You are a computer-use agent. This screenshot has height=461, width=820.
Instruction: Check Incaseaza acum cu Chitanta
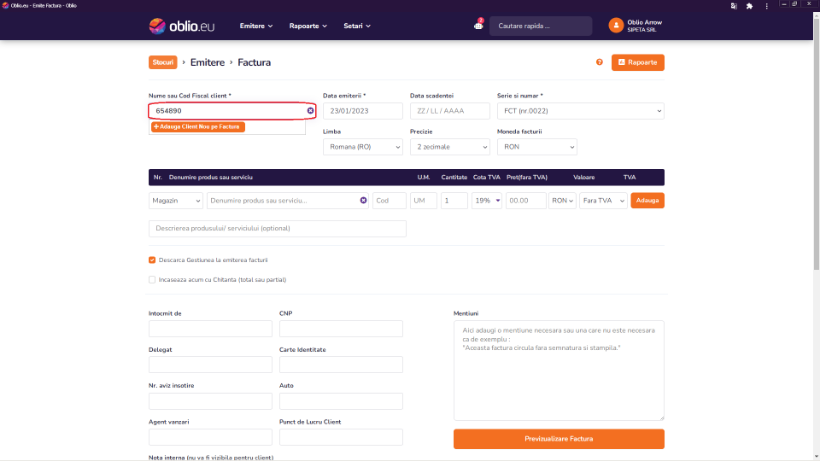[152, 280]
